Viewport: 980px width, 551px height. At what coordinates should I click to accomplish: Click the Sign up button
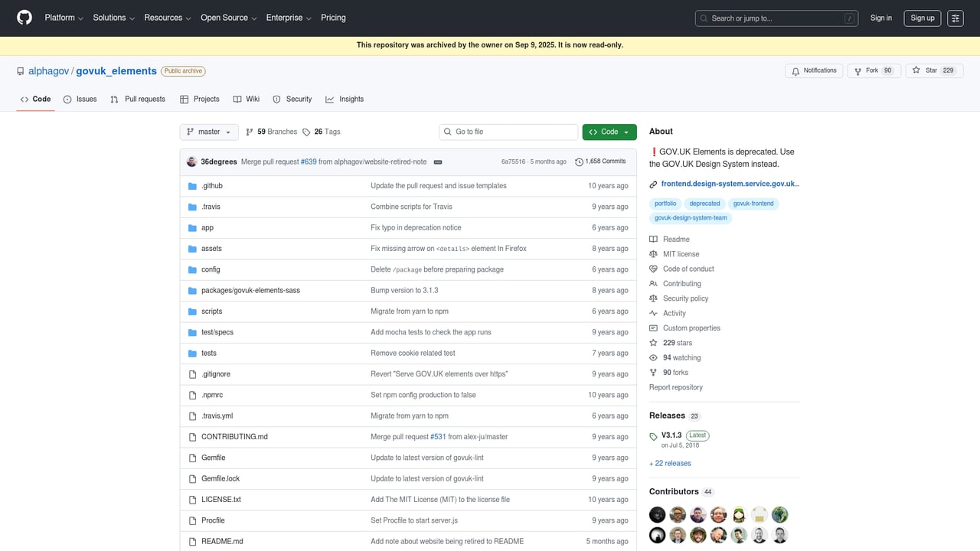point(922,18)
